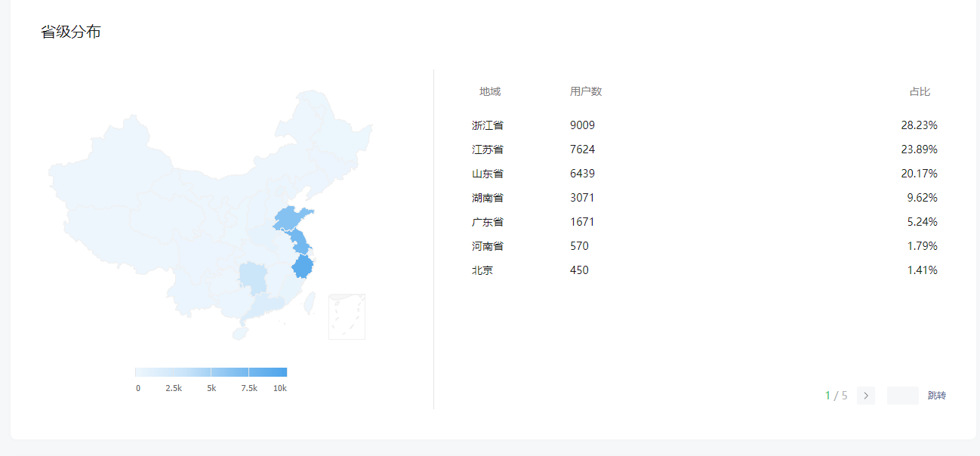Click the 7.5k legend label
Image resolution: width=980 pixels, height=456 pixels.
pyautogui.click(x=249, y=388)
